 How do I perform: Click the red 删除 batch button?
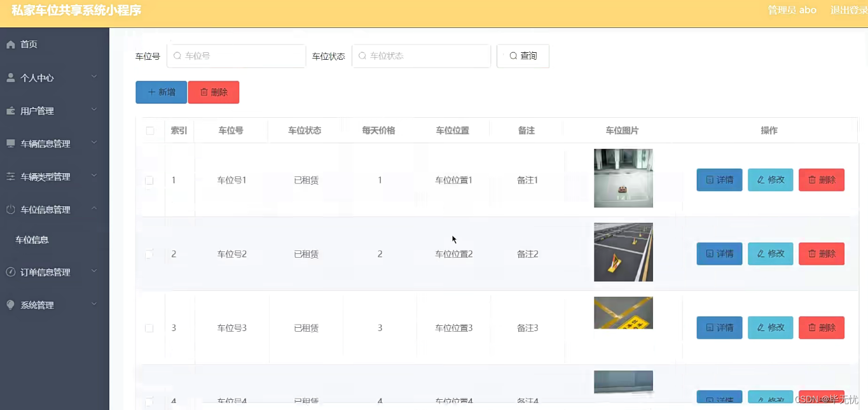214,92
